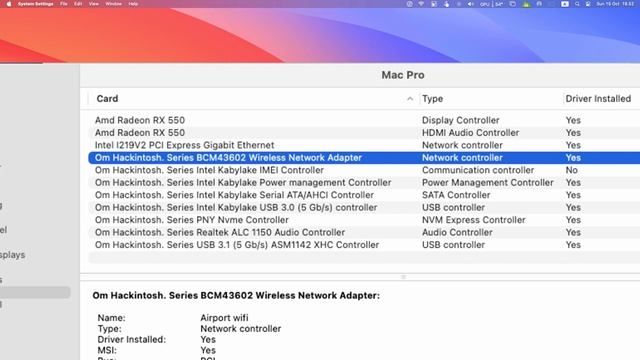Screen dimensions: 640x360
Task: Click the volume speaker icon in menu bar
Action: coord(471,4)
